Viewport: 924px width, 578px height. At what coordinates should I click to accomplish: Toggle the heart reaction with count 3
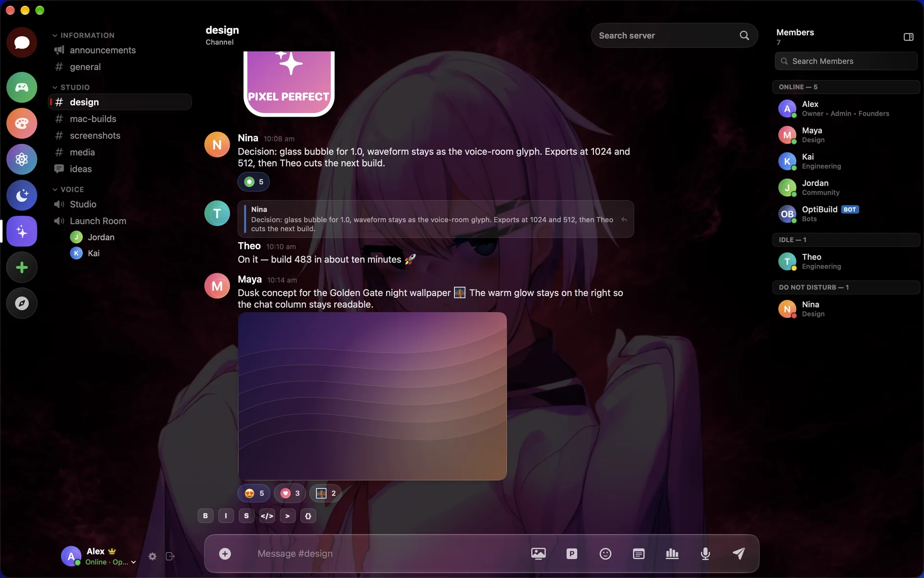pos(290,493)
